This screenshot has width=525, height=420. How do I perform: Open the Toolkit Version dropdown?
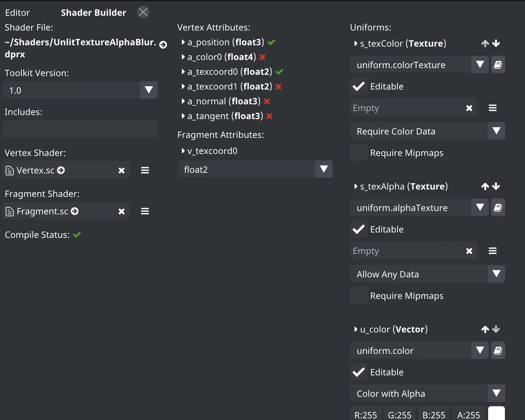click(x=80, y=90)
